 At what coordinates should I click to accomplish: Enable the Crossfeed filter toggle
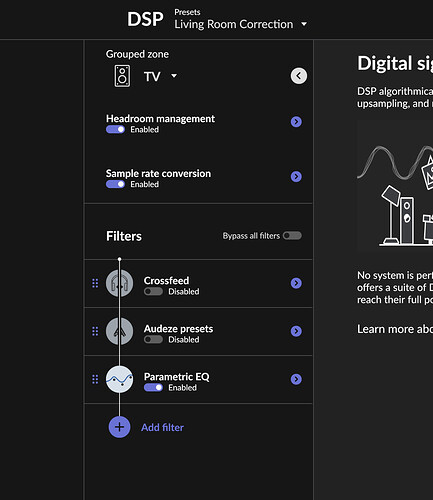pos(153,291)
